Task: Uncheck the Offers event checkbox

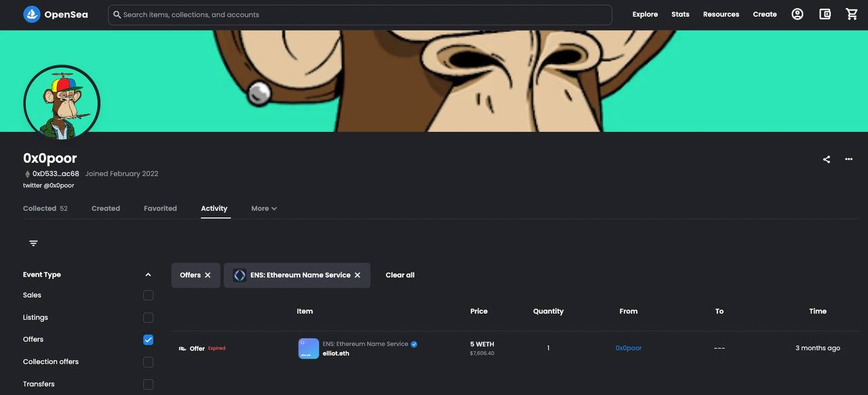Action: click(x=149, y=339)
